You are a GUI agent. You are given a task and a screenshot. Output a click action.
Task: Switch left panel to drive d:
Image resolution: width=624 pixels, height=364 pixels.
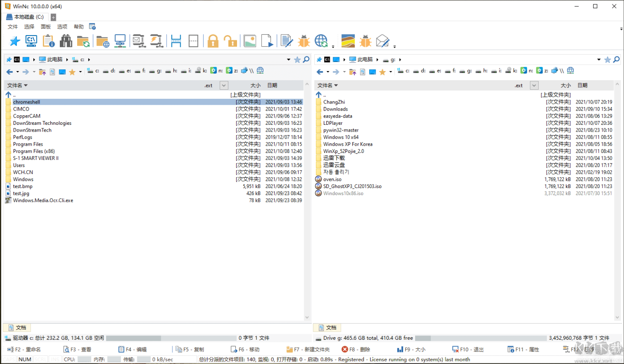coord(108,71)
